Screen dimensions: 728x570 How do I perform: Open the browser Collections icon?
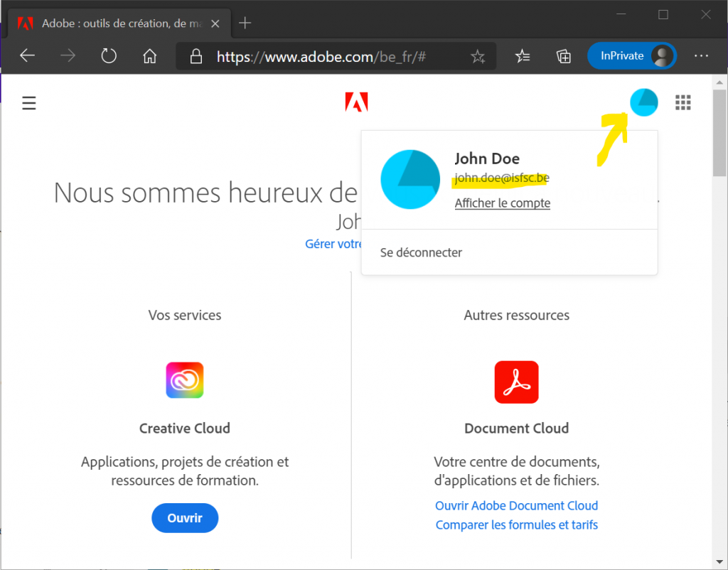pyautogui.click(x=563, y=56)
